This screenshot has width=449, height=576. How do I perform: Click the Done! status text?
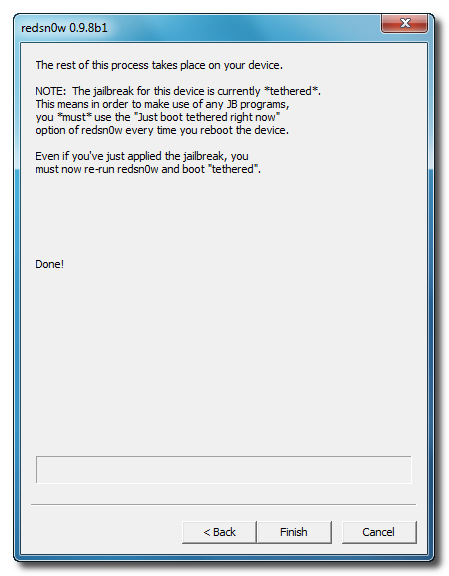50,264
